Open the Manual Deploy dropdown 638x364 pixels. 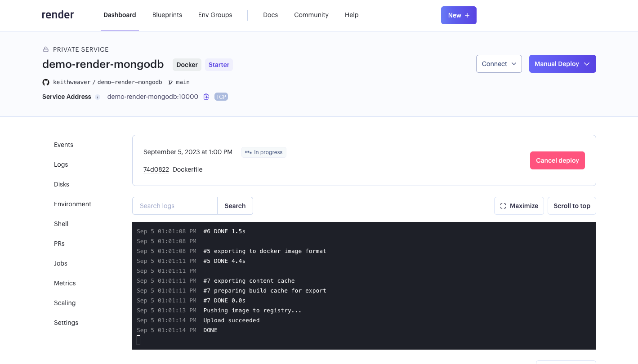click(x=562, y=64)
